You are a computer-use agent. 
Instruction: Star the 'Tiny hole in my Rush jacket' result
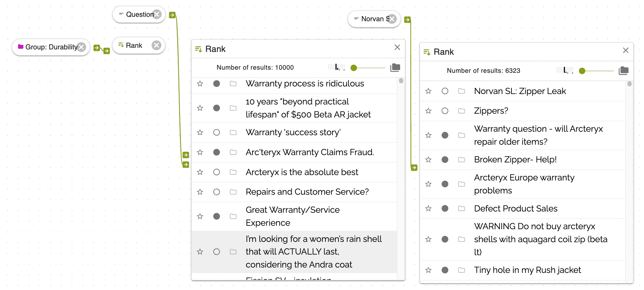pos(428,270)
